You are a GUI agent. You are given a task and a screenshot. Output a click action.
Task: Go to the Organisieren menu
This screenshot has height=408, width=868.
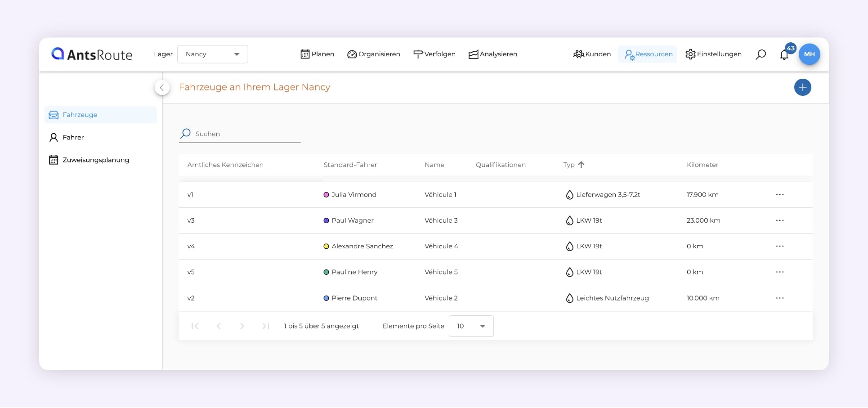point(373,54)
